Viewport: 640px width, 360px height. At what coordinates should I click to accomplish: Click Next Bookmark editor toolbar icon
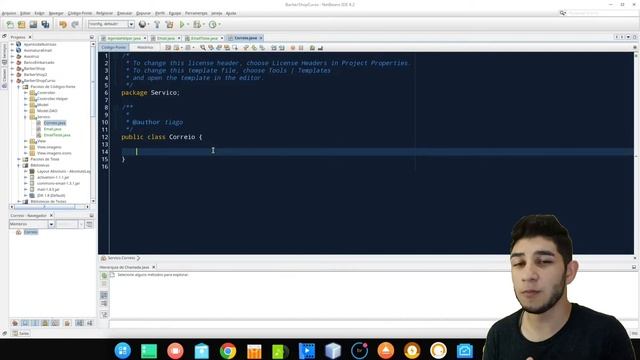[254, 48]
